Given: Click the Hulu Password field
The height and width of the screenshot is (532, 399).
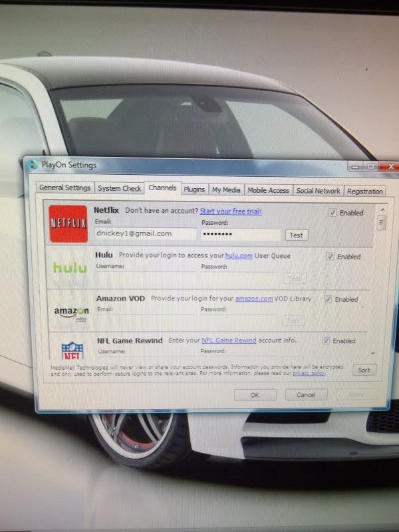Looking at the screenshot, I should pos(240,277).
